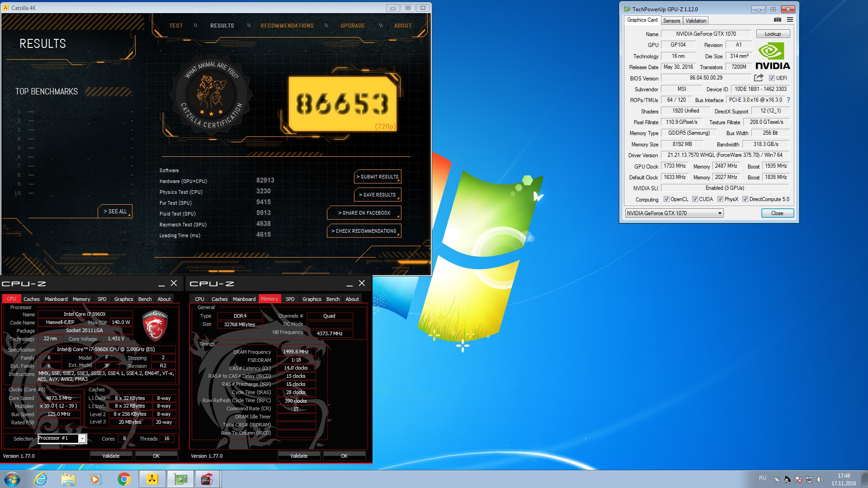This screenshot has width=868, height=488.
Task: Open the Windows Start orb
Action: (12, 479)
